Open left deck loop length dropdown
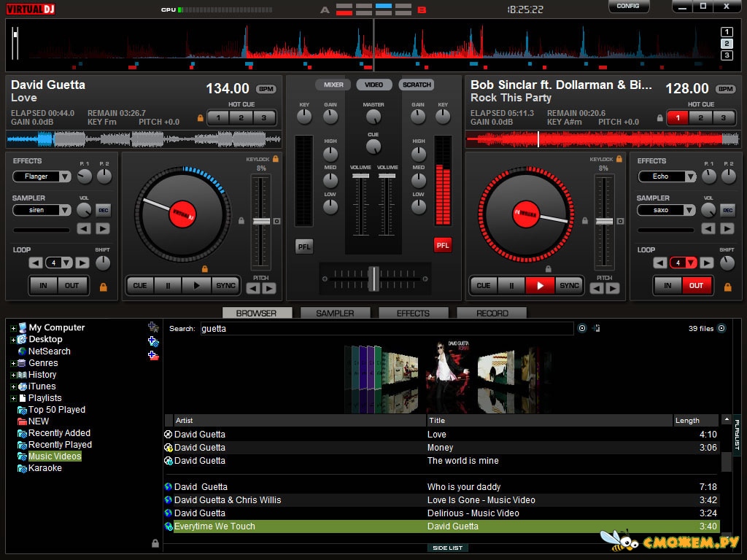 (x=66, y=262)
